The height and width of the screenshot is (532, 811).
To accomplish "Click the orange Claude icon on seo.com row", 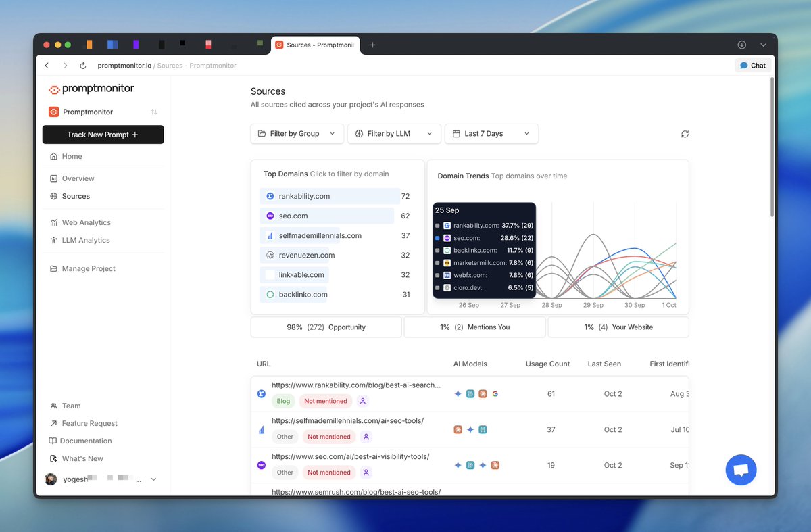I will [495, 465].
